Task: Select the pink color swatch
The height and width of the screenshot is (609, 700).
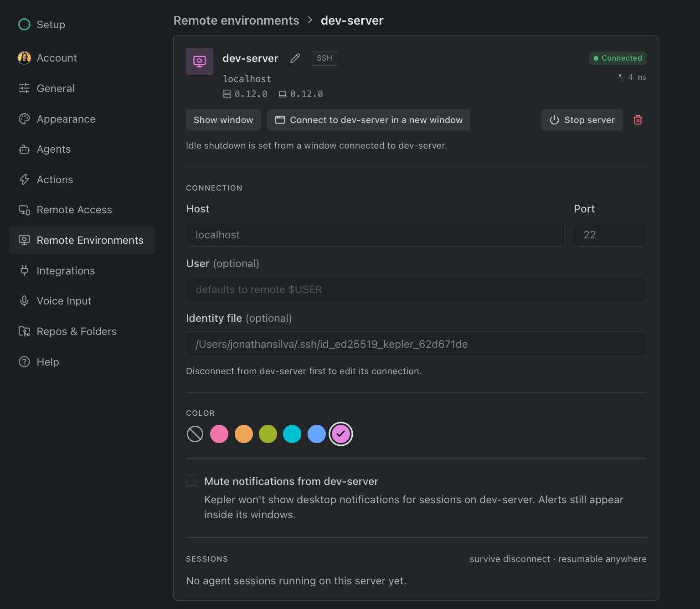Action: coord(219,434)
